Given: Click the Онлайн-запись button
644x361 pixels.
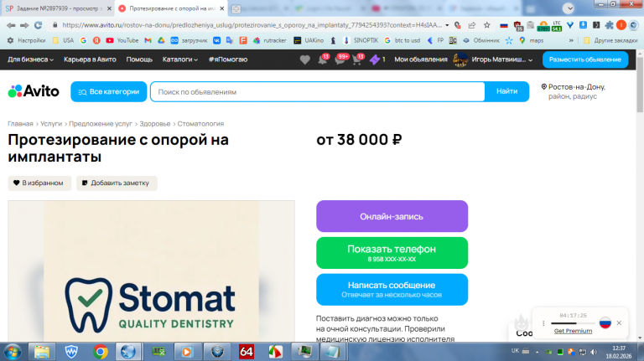Looking at the screenshot, I should point(392,216).
